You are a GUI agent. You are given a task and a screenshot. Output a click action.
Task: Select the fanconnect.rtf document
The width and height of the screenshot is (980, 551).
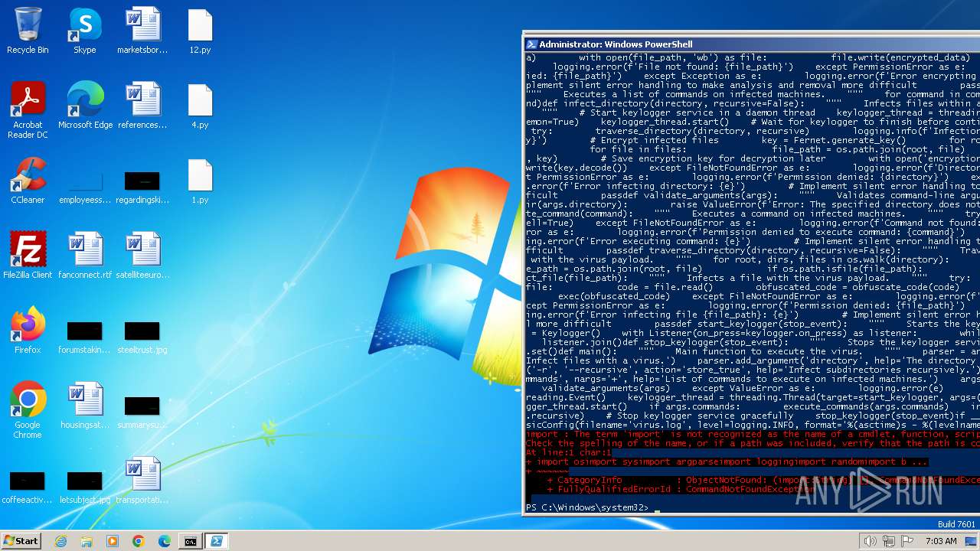coord(85,256)
